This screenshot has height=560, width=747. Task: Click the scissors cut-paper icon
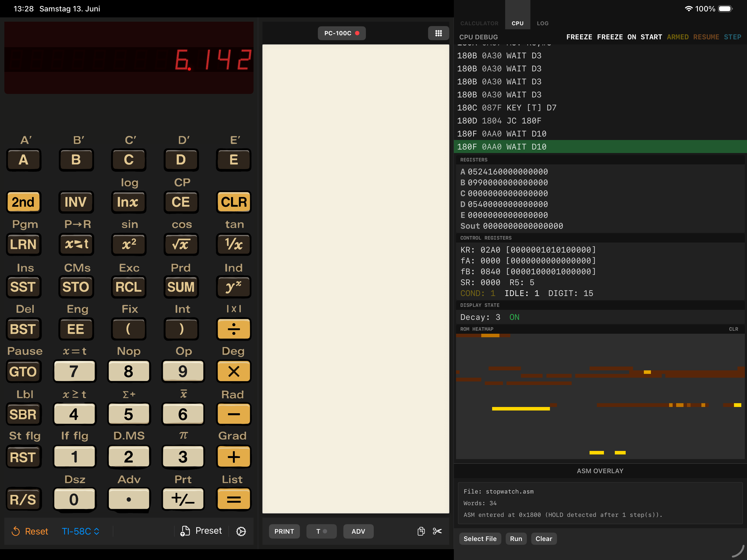point(437,531)
